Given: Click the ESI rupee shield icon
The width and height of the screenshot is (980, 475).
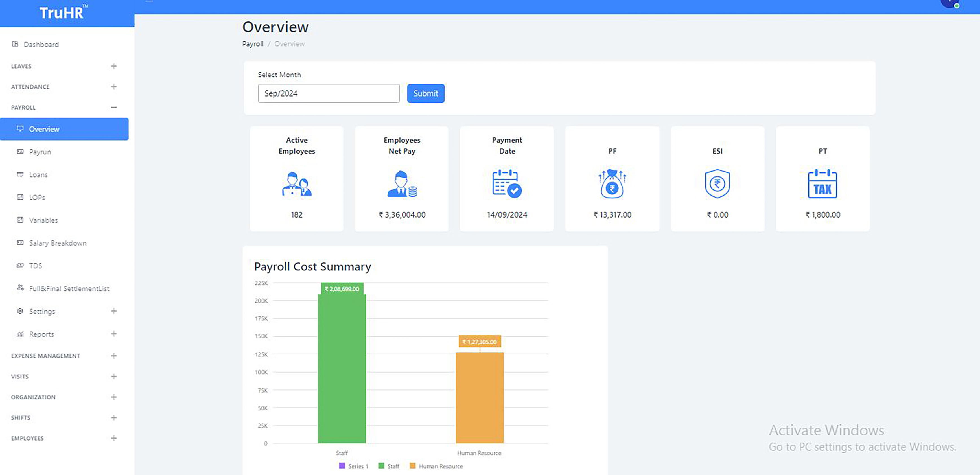Looking at the screenshot, I should pyautogui.click(x=717, y=184).
